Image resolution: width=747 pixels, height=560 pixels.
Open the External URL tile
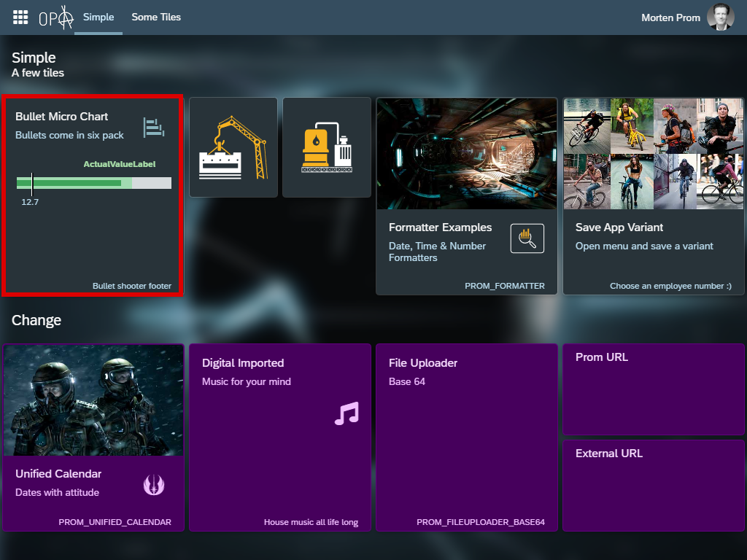tap(654, 486)
